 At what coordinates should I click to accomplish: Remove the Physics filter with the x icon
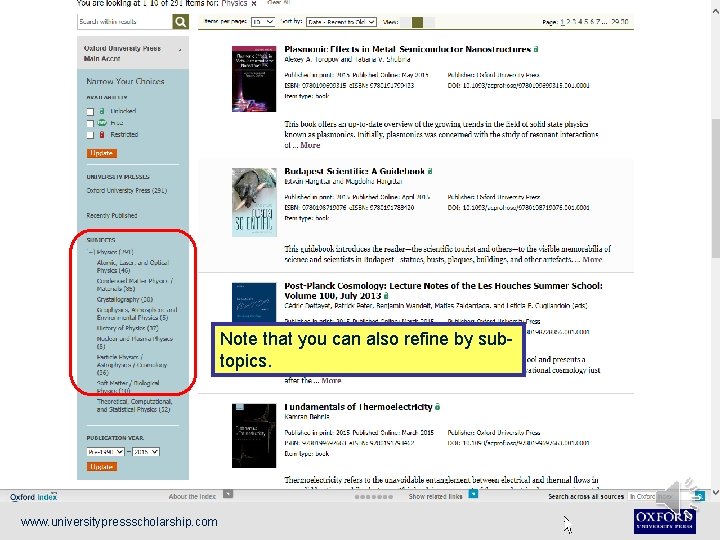pyautogui.click(x=253, y=3)
